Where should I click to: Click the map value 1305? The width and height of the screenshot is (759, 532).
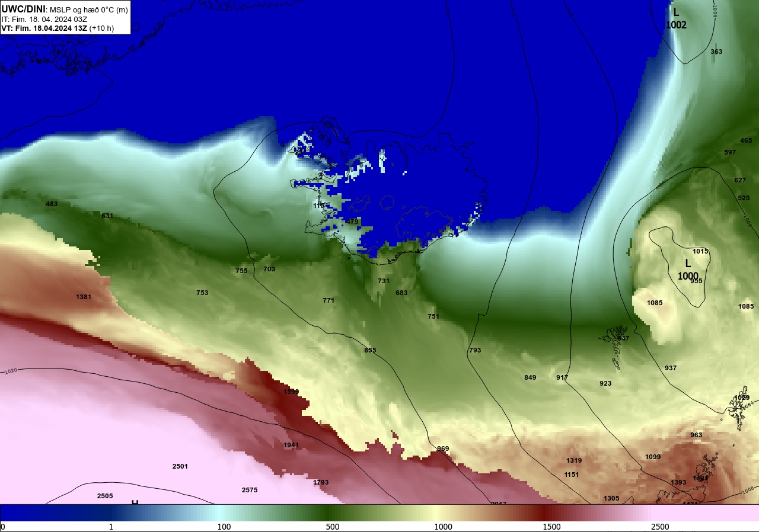611,498
